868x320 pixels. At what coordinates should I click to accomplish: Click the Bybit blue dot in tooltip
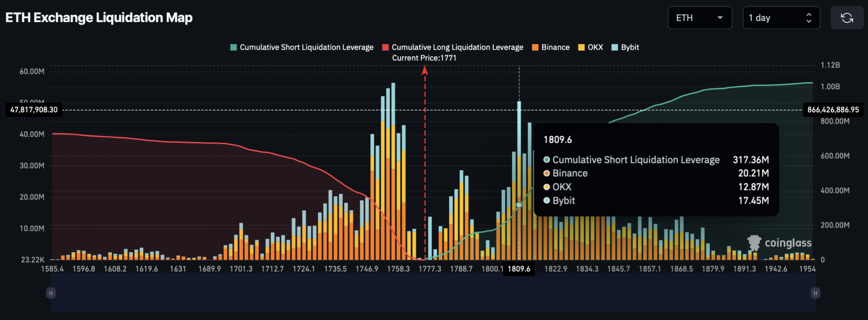click(x=547, y=200)
